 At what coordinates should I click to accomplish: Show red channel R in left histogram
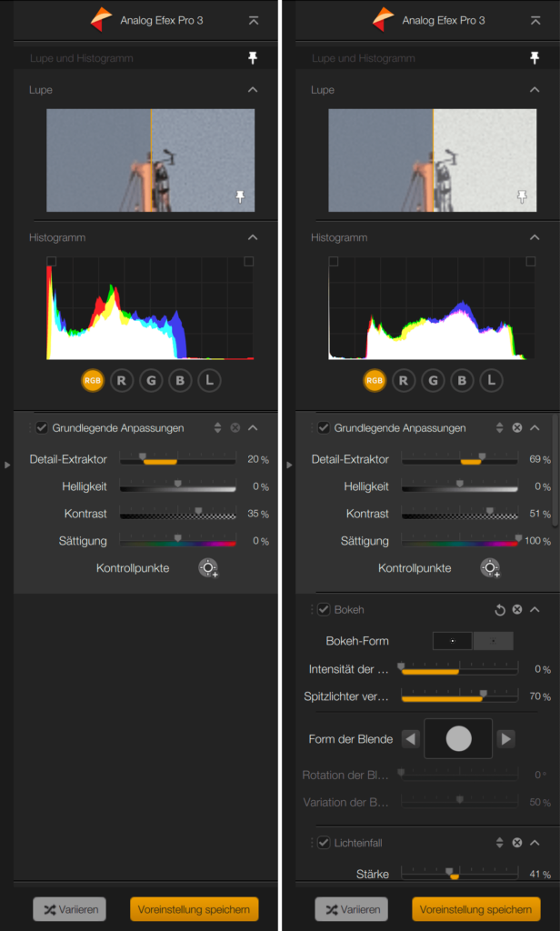pyautogui.click(x=122, y=381)
